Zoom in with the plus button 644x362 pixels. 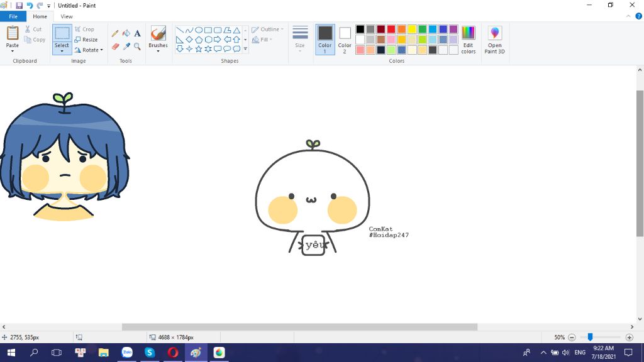coord(629,337)
